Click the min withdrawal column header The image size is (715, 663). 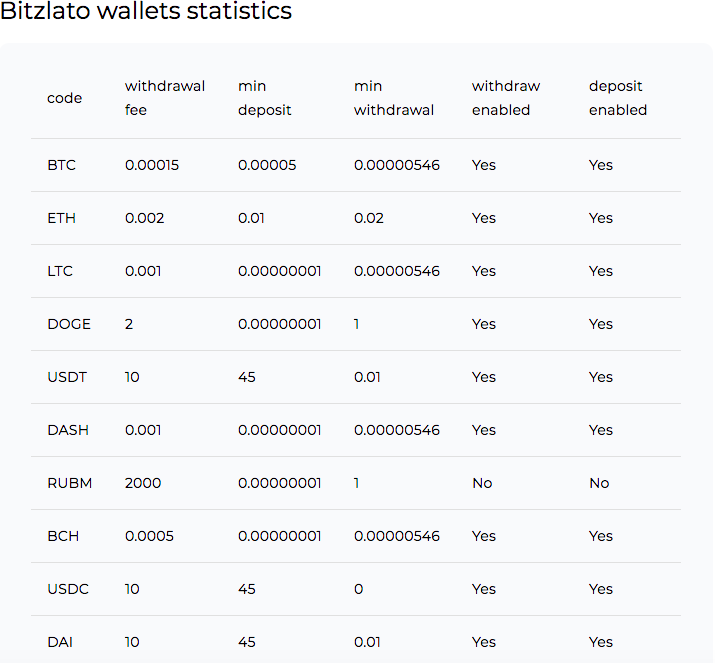point(394,98)
